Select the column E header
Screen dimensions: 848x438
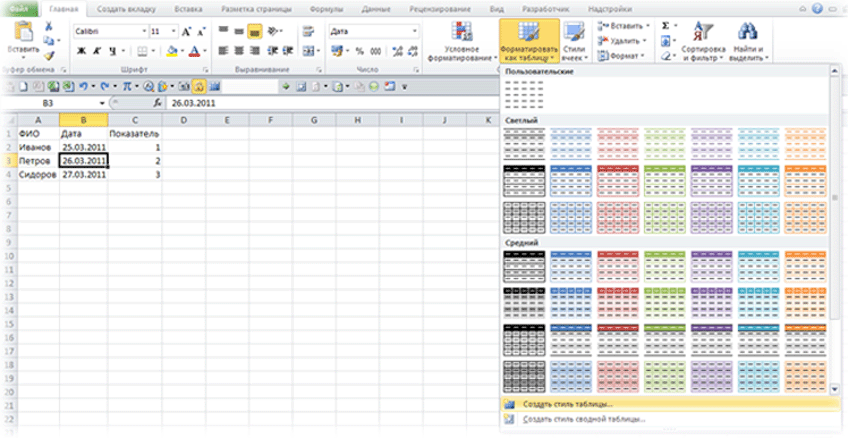pyautogui.click(x=227, y=120)
